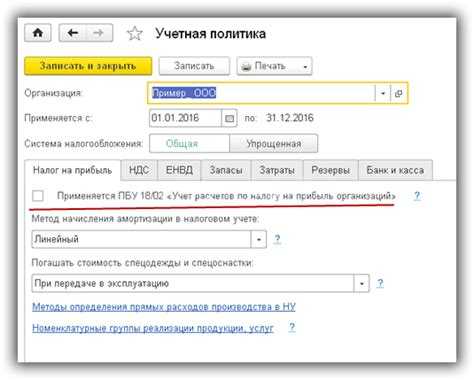This screenshot has height=380, width=474.
Task: Switch to the Резервы tab
Action: tap(330, 170)
